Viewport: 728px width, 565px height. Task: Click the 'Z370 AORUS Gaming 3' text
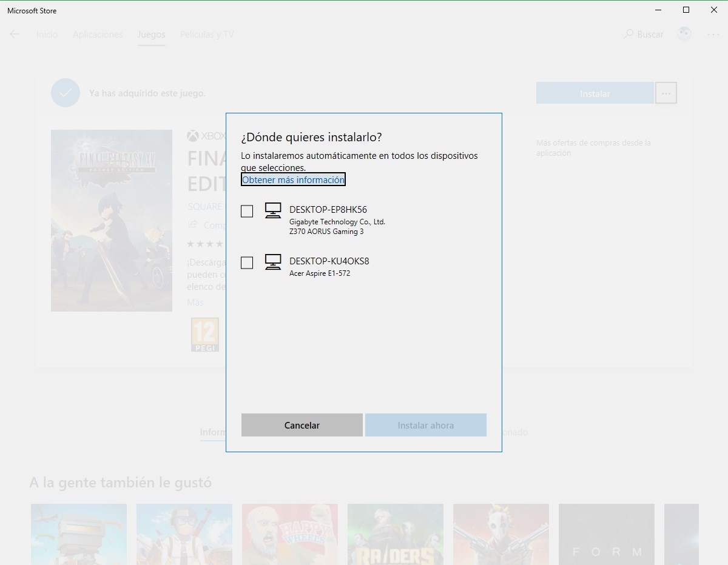click(x=326, y=232)
